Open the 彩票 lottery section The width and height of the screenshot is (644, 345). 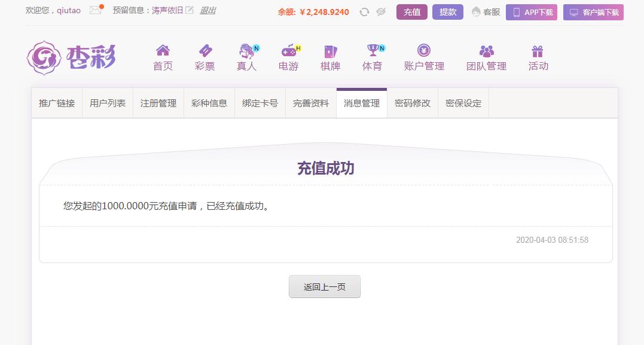point(205,58)
